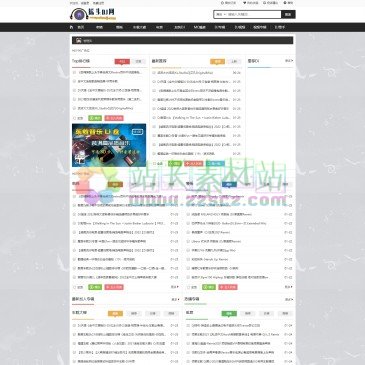This screenshot has width=365, height=365.
Task: Click the headphones DJ site logo
Action: (x=93, y=14)
